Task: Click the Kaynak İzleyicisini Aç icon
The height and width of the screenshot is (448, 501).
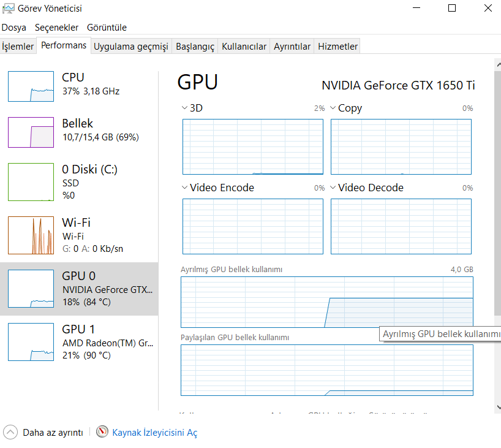Action: point(102,432)
